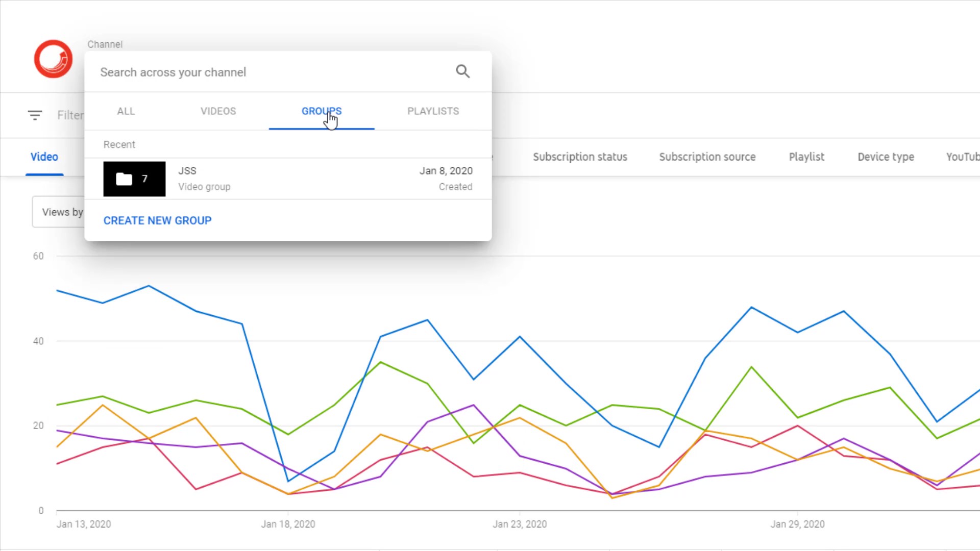Open the Subscription source tab
980x551 pixels.
point(707,157)
